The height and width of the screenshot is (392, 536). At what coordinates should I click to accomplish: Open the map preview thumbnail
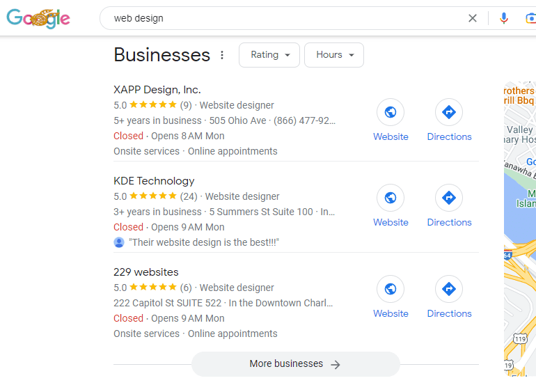pyautogui.click(x=519, y=230)
